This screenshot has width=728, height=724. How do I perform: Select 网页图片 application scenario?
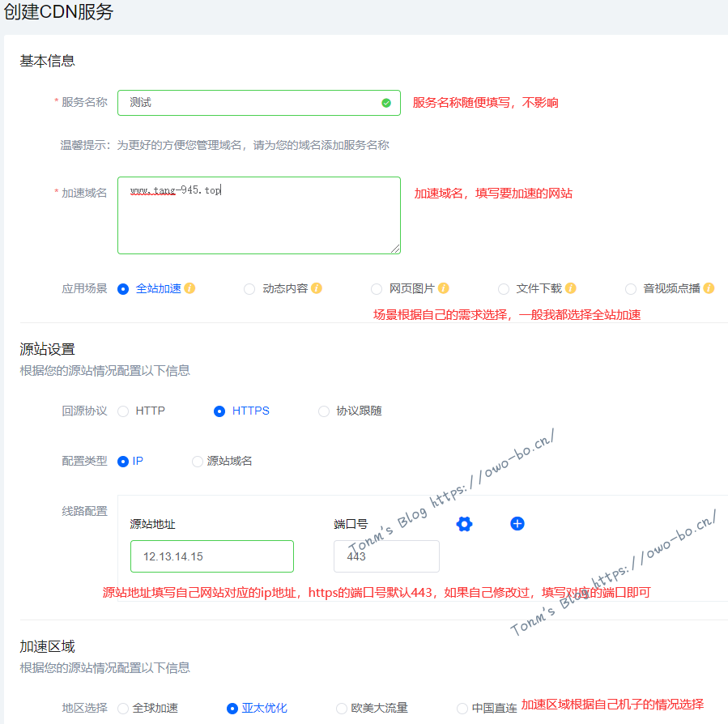point(377,289)
